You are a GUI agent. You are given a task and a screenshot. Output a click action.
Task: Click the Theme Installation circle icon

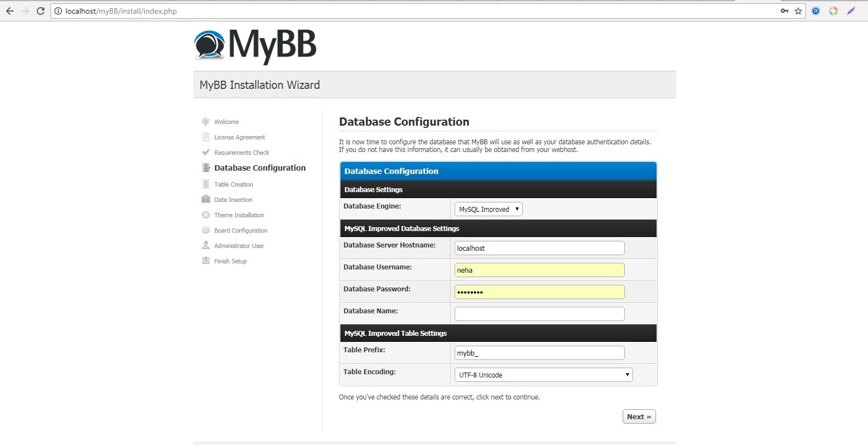point(206,215)
